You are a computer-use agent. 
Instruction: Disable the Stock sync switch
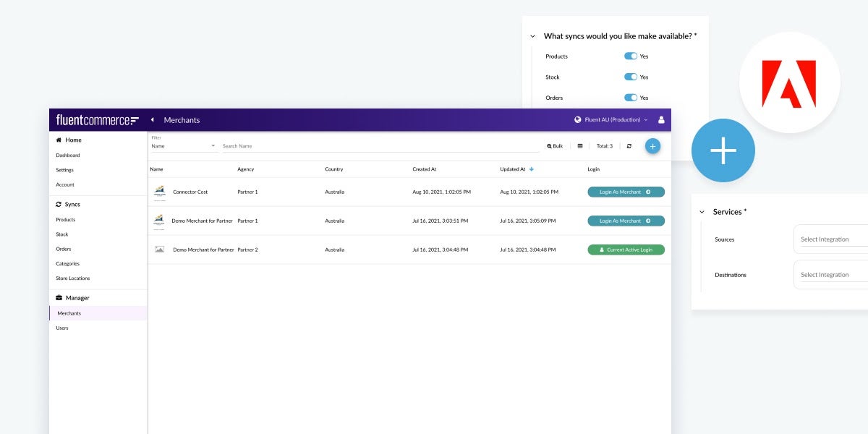point(631,77)
